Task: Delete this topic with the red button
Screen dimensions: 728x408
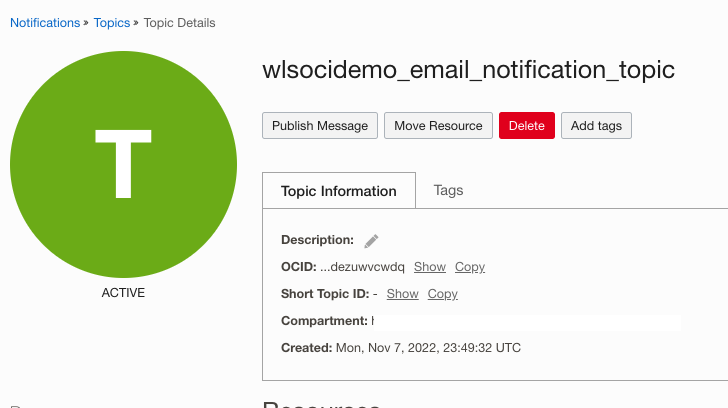Action: (x=526, y=126)
